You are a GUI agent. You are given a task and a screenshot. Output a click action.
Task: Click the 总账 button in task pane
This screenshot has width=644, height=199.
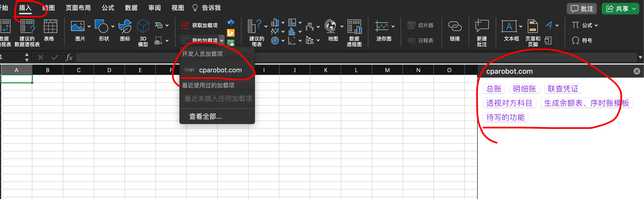click(x=494, y=89)
